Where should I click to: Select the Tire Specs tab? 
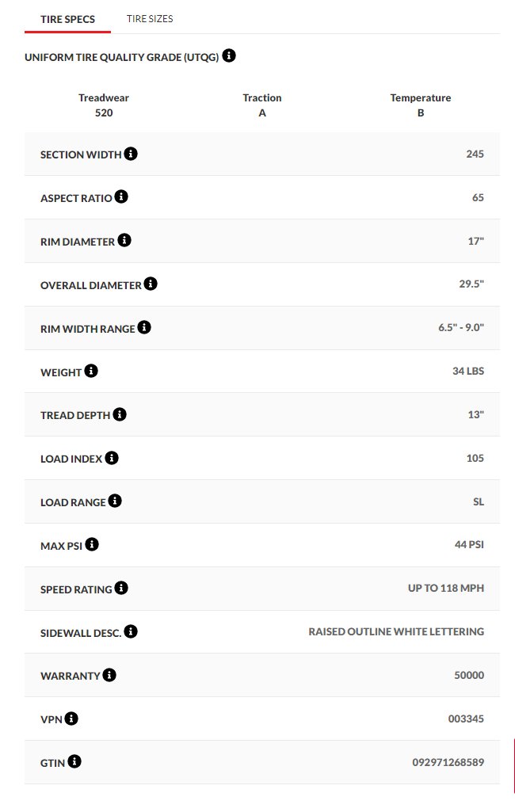coord(68,19)
